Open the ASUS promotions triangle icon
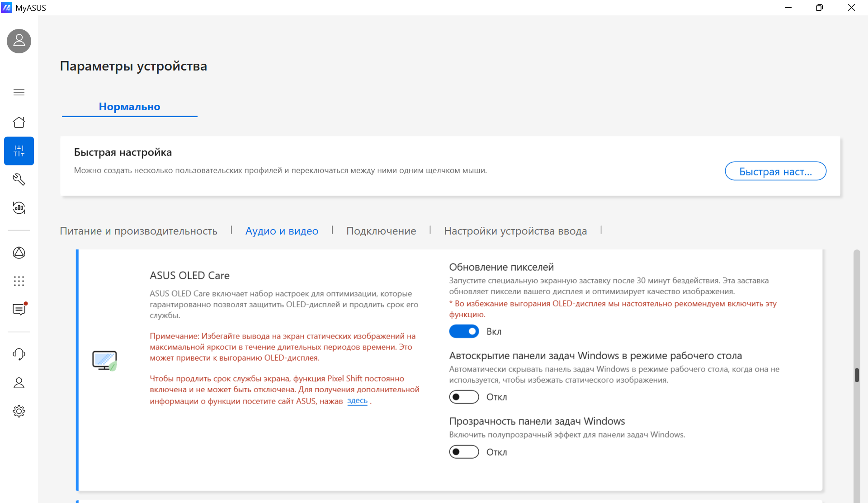This screenshot has width=868, height=503. point(19,253)
